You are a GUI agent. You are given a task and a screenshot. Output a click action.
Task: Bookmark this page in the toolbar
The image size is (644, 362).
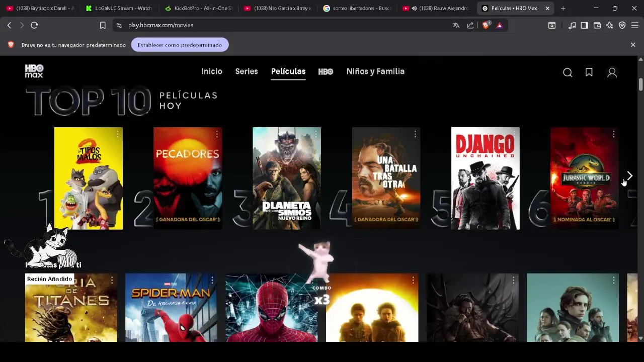point(103,25)
